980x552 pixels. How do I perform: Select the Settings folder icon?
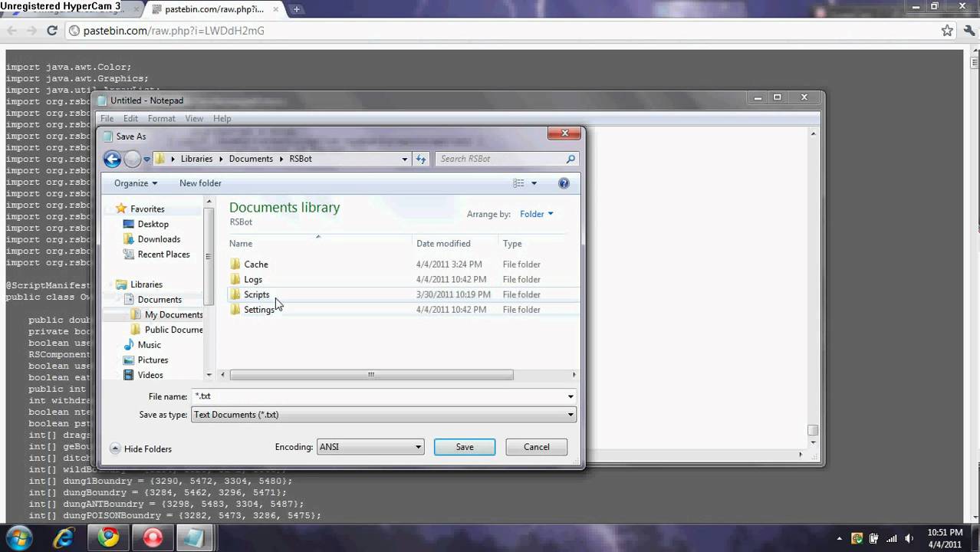[x=235, y=310]
